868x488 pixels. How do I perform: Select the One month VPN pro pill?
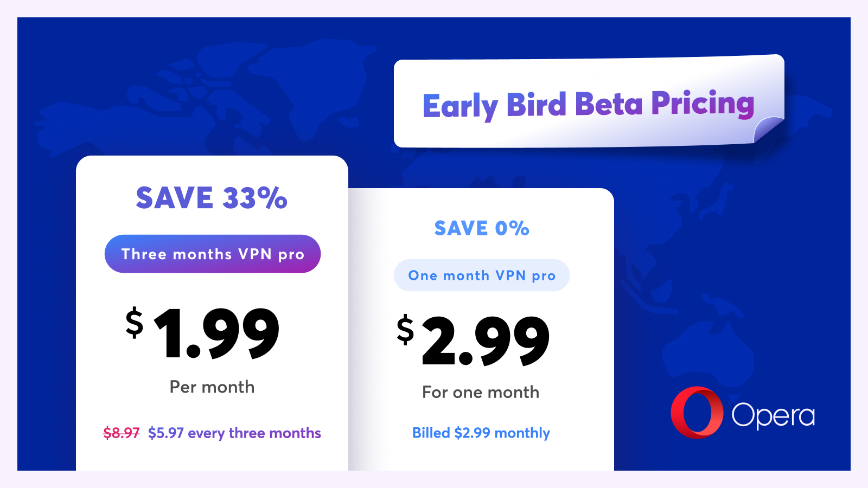pos(482,275)
